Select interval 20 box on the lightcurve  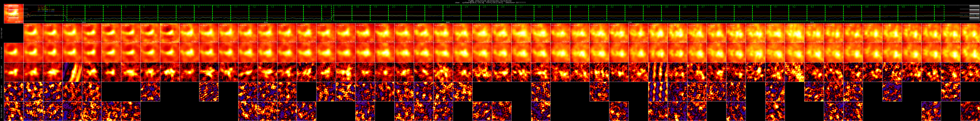(x=398, y=13)
